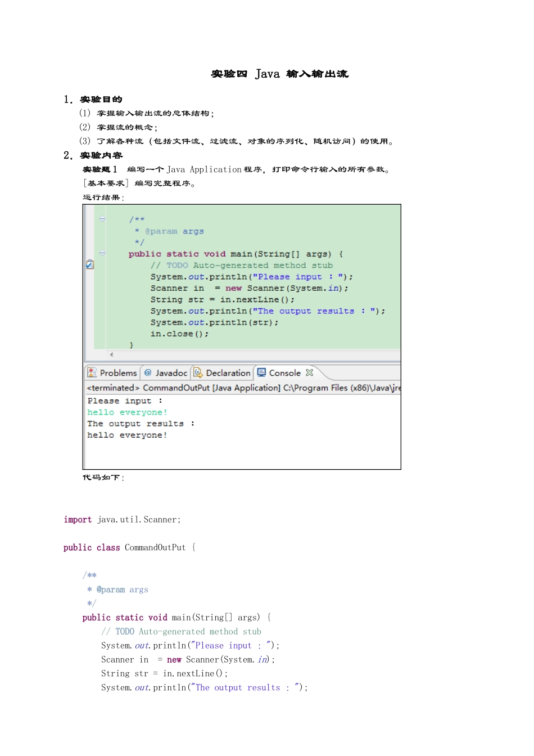Click the TODO task marker icon in gutter
This screenshot has height=756, width=534.
[x=89, y=264]
